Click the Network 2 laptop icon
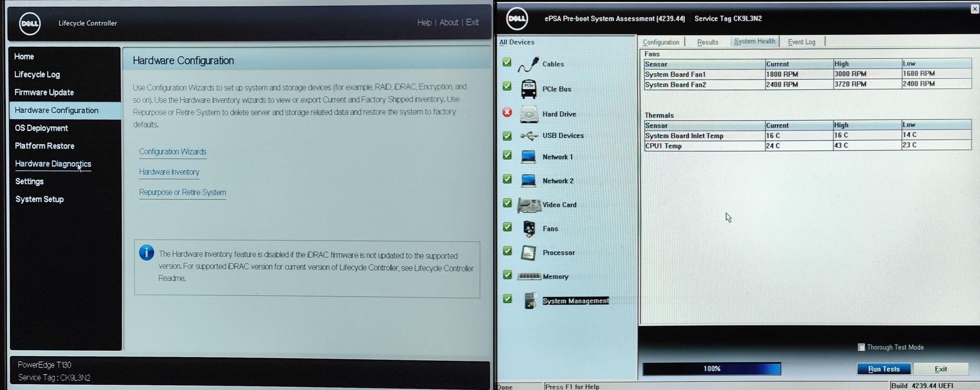Screen dimensions: 980x390 click(528, 181)
